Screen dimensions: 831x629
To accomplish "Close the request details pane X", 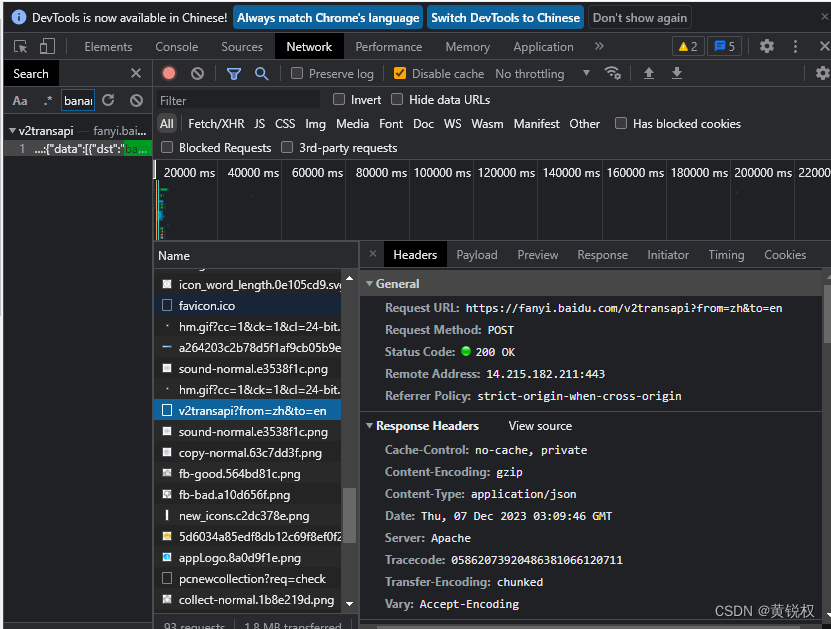I will pos(373,254).
